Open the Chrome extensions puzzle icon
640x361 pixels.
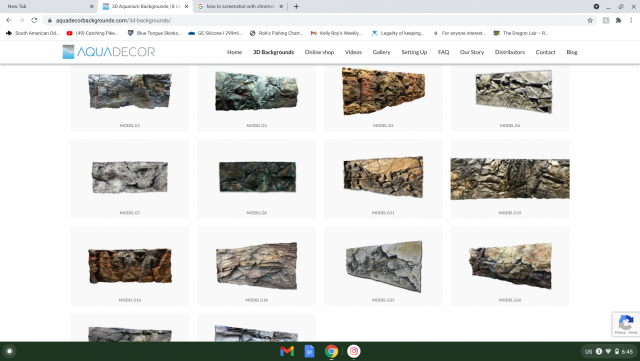[x=618, y=20]
